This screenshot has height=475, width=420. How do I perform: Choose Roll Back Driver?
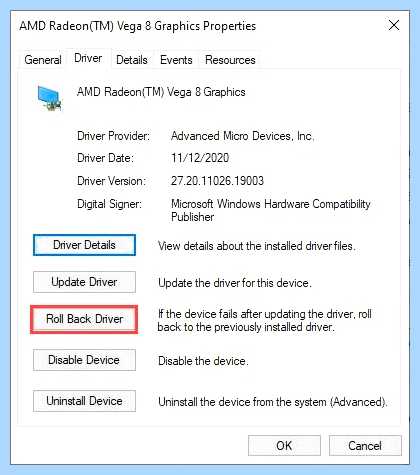click(x=84, y=319)
